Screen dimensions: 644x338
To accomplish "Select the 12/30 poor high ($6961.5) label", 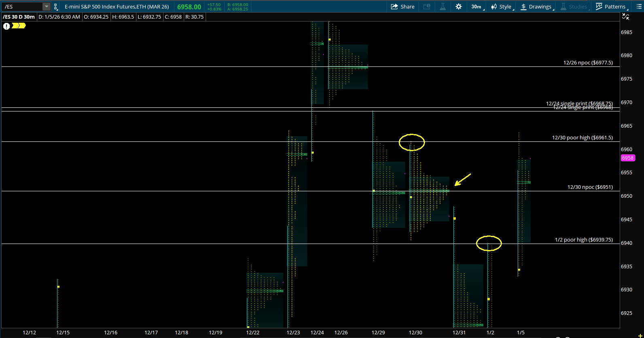I will coord(582,138).
